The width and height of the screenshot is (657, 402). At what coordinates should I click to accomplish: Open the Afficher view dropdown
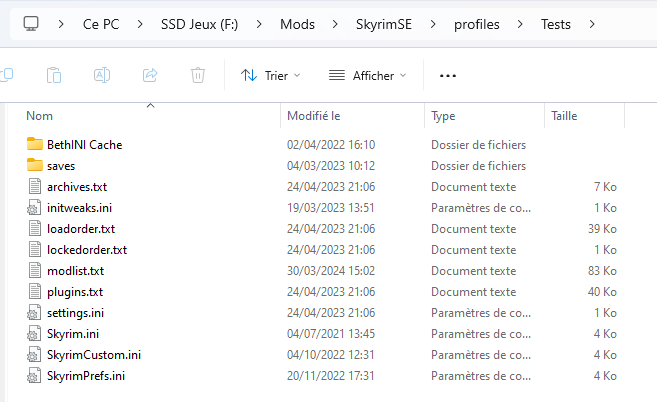[x=367, y=75]
